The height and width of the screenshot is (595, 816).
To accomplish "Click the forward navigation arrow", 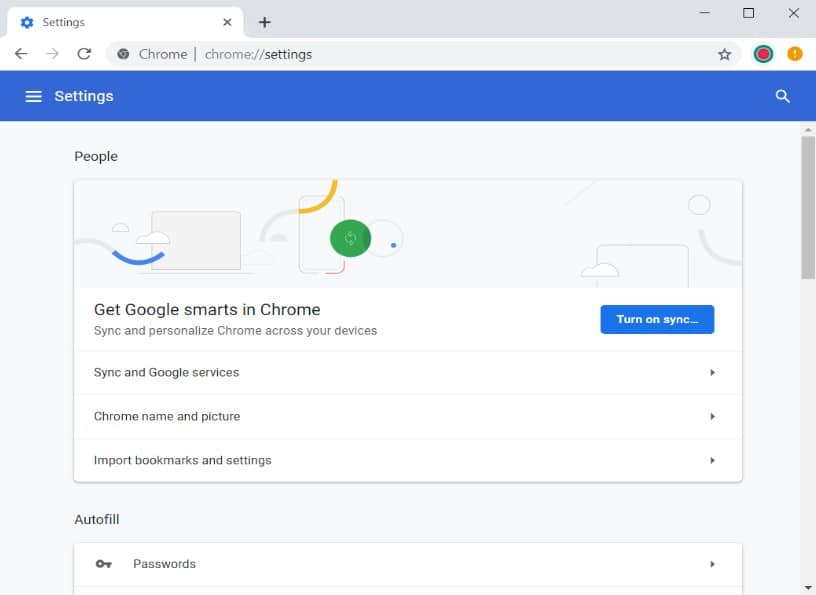I will click(x=53, y=54).
